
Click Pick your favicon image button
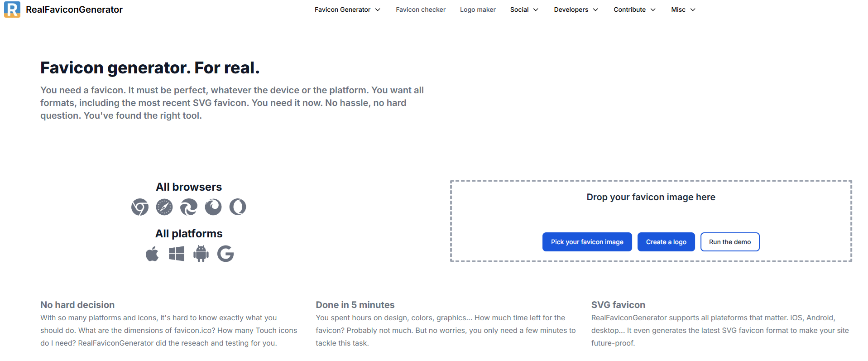tap(587, 242)
